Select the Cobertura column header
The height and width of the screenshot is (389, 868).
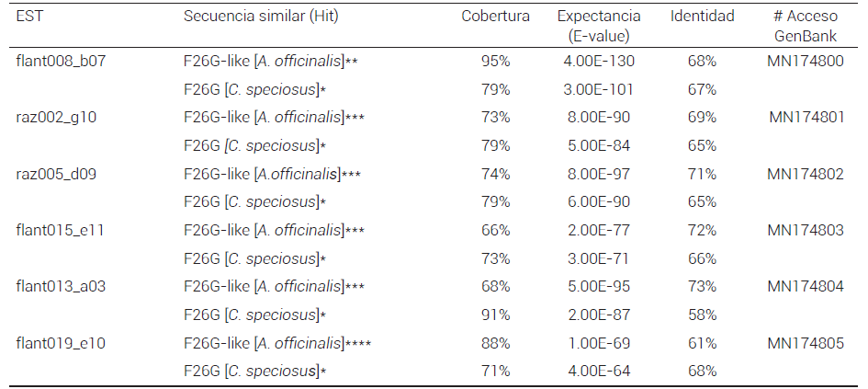coord(495,17)
